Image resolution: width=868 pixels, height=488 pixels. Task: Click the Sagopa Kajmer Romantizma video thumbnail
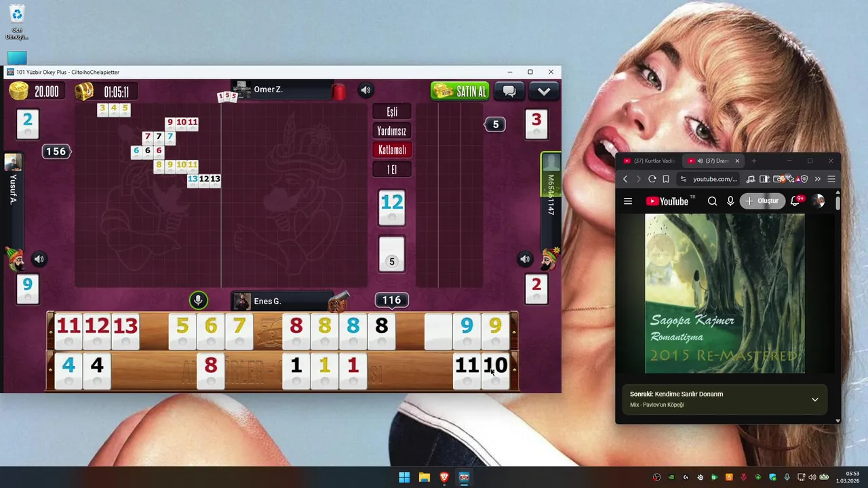[725, 293]
